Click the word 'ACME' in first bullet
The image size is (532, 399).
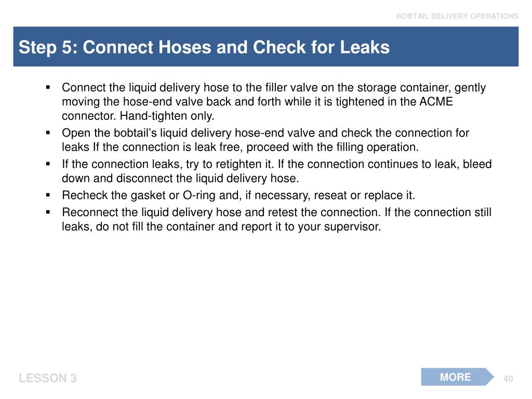pyautogui.click(x=436, y=102)
